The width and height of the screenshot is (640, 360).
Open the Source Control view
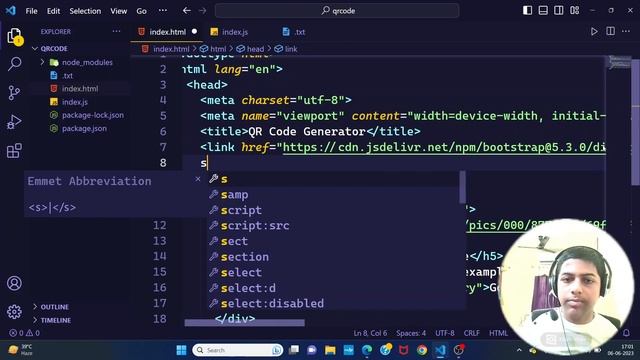coord(14,93)
